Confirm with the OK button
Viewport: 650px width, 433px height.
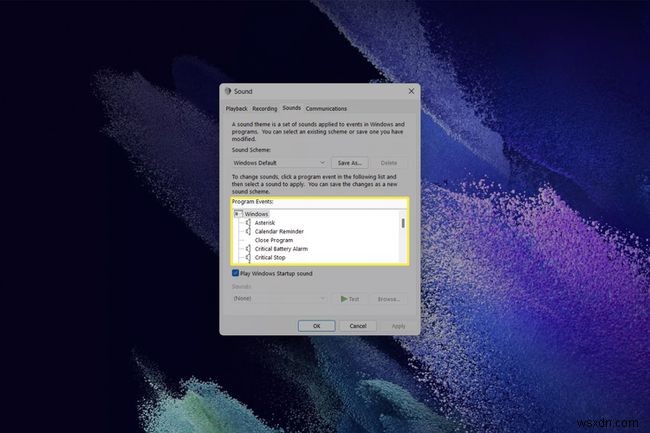tap(316, 326)
